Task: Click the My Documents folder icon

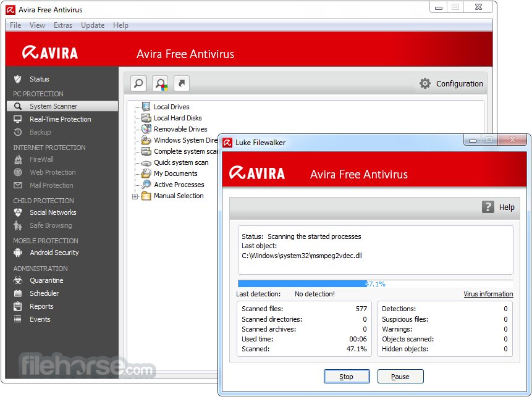Action: (x=146, y=173)
